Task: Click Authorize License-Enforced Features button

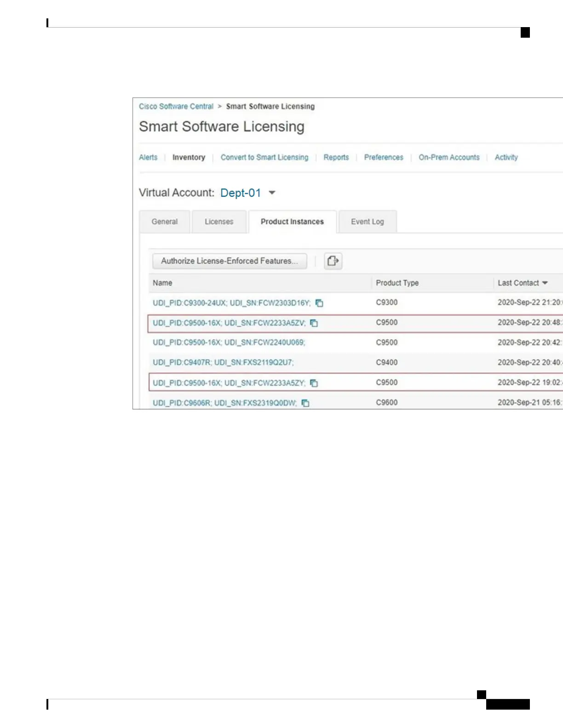Action: click(230, 261)
